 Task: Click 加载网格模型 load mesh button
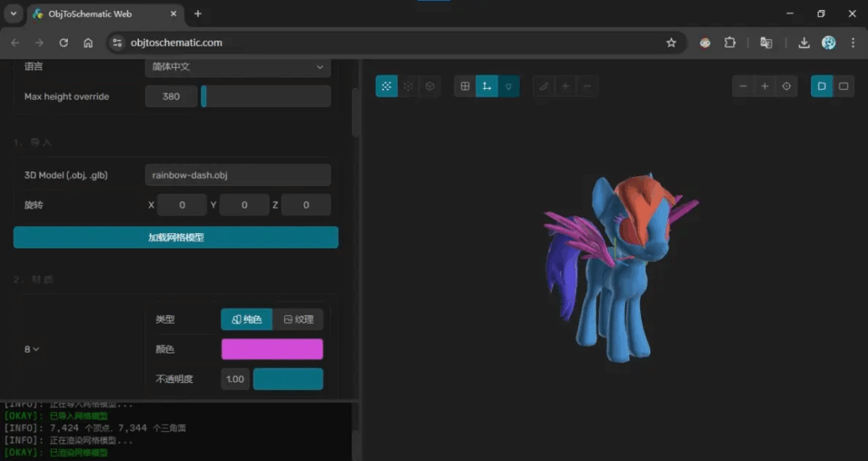click(176, 237)
